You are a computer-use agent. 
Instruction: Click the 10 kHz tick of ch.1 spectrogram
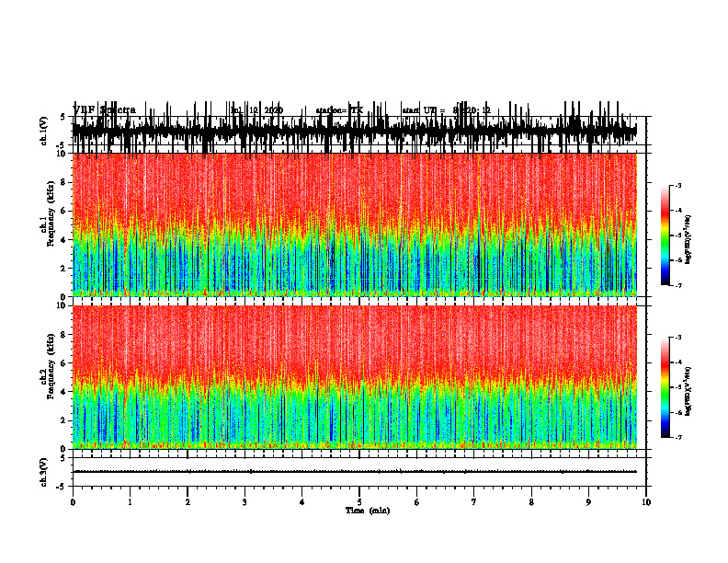[x=62, y=154]
